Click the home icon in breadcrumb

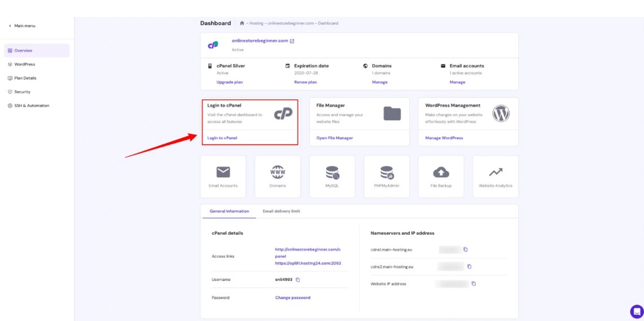click(x=242, y=23)
